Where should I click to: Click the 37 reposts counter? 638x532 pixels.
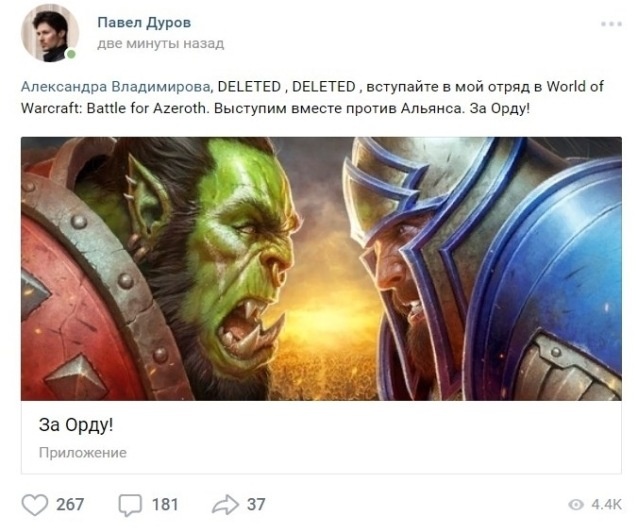[256, 505]
